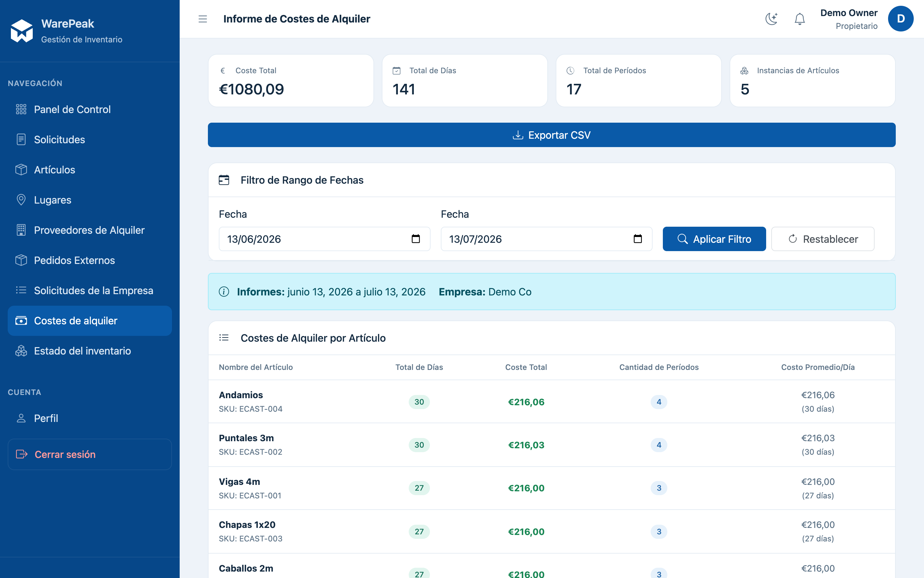Export report with Exportar CSV button
The image size is (924, 578).
pos(551,135)
